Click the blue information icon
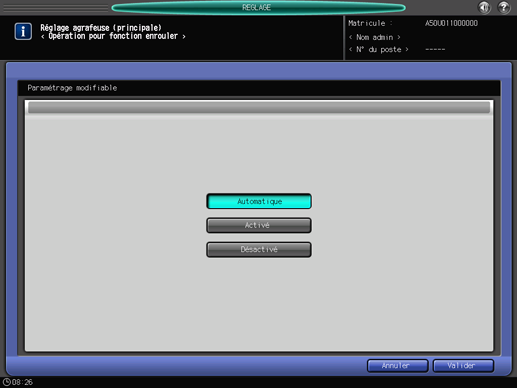Screen dimensions: 517x388 [23, 31]
